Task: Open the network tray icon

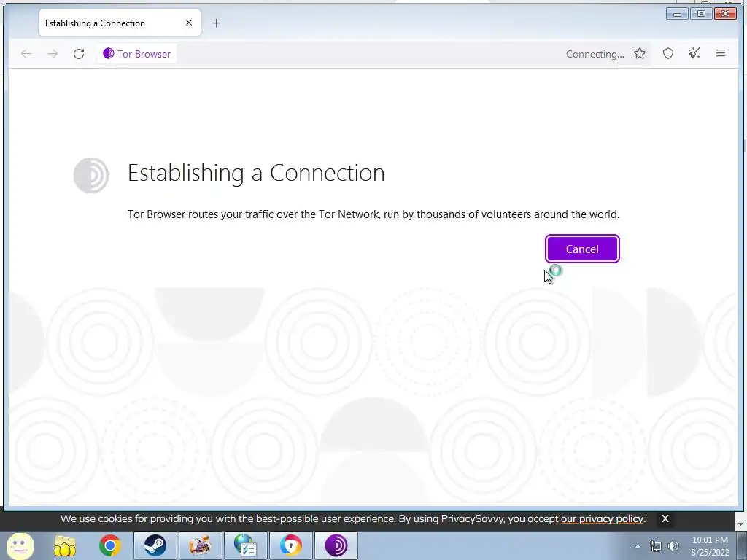Action: pyautogui.click(x=656, y=546)
